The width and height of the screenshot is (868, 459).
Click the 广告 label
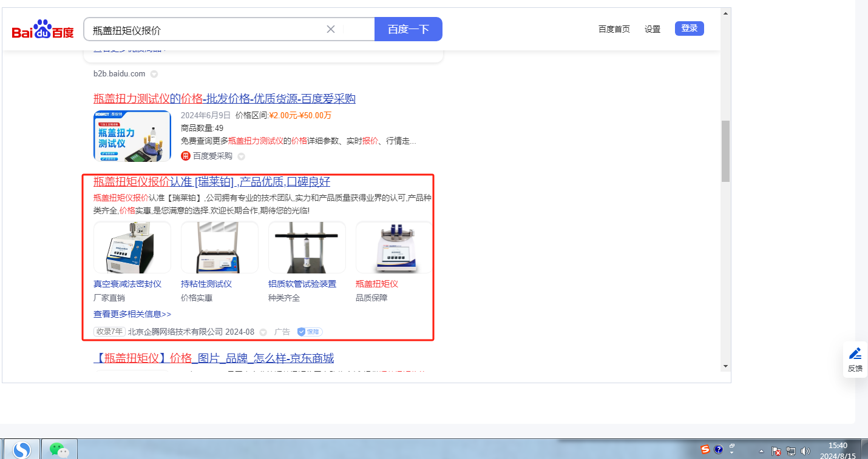282,332
